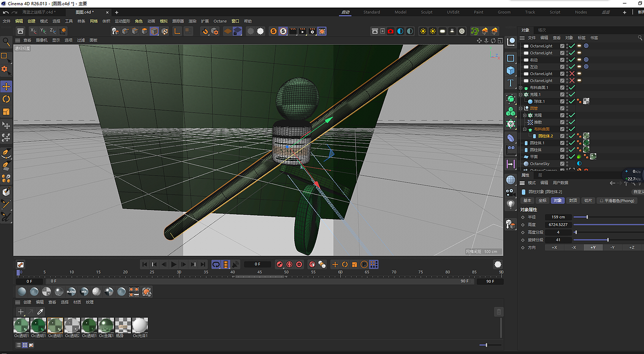Enable the snap magnet icon
The image size is (644, 354).
205,31
